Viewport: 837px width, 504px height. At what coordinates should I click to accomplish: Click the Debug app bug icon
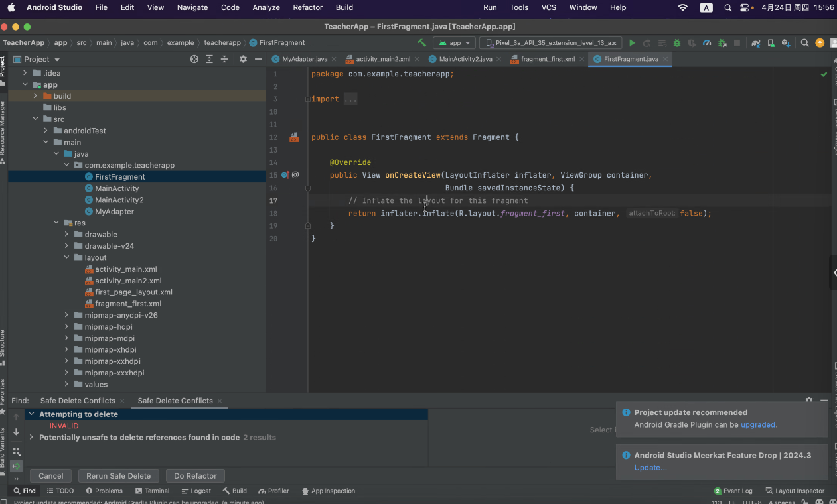click(x=676, y=42)
